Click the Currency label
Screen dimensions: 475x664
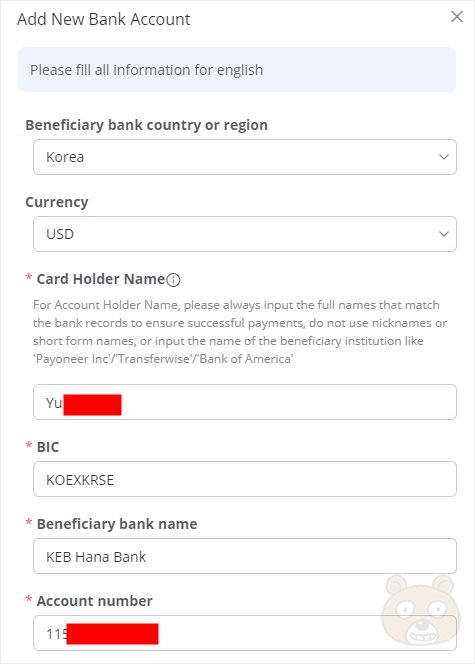57,202
